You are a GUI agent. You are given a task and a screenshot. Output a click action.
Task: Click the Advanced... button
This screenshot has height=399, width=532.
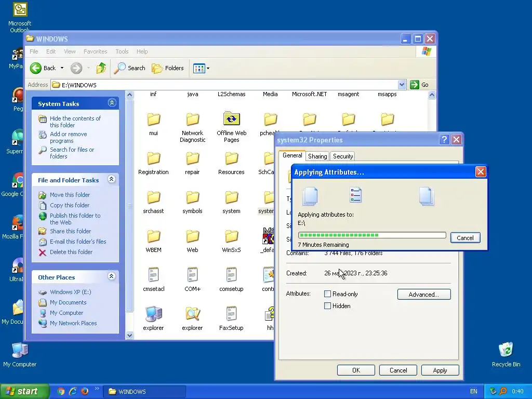pos(424,294)
